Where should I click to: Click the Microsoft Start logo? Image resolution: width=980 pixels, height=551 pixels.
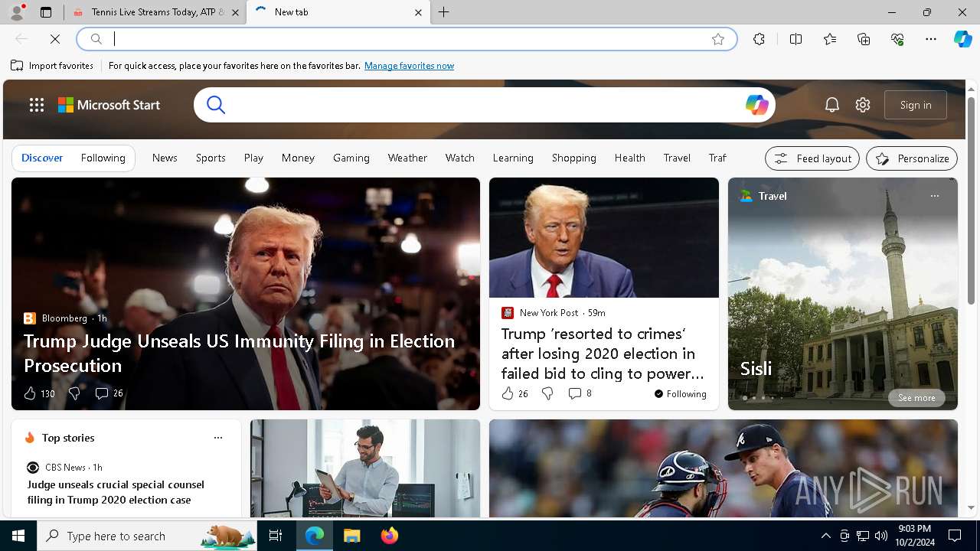click(109, 105)
